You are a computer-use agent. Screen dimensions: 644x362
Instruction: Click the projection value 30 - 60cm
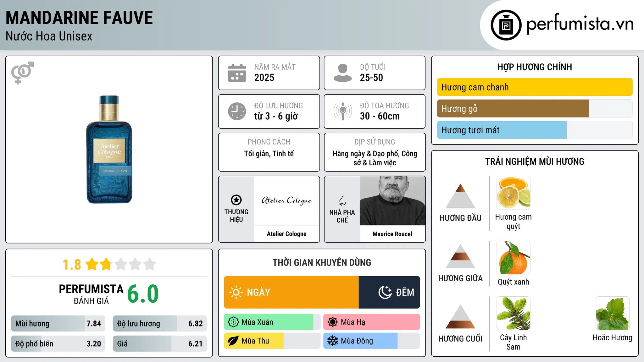[x=380, y=116]
